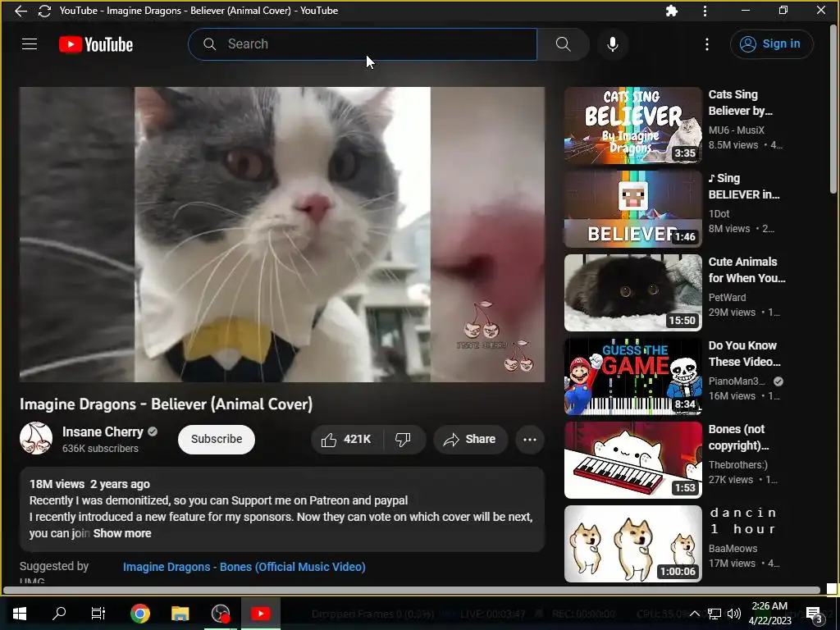Image resolution: width=840 pixels, height=630 pixels.
Task: Select the YouTube app taskbar icon
Action: coord(260,614)
